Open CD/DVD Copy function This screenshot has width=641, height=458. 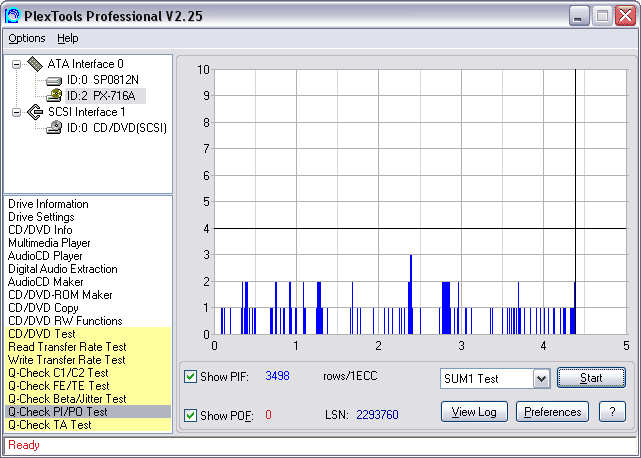[x=43, y=308]
